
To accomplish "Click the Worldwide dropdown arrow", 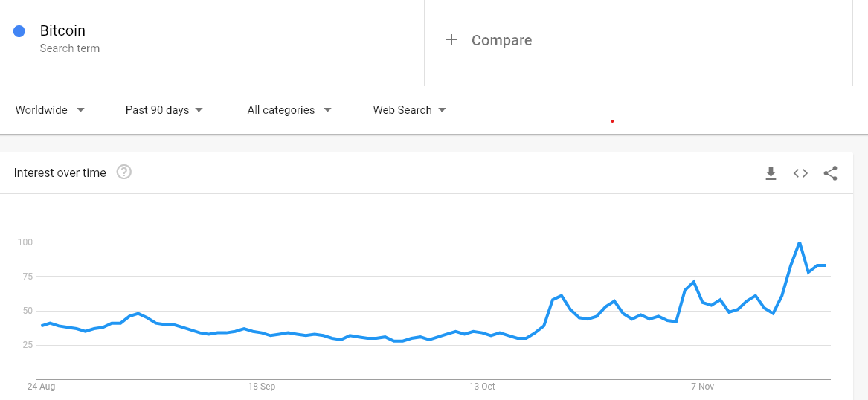I will pyautogui.click(x=81, y=110).
